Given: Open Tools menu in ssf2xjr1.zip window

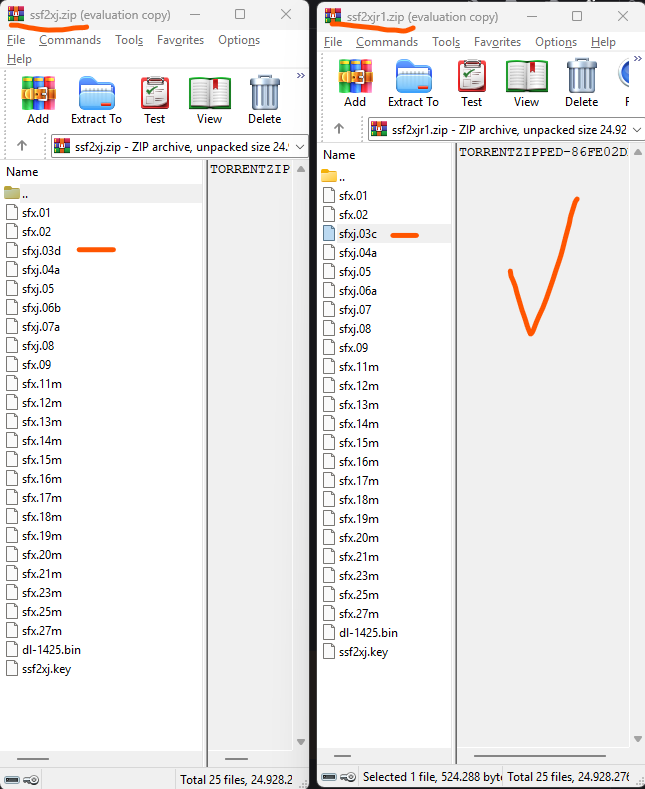Looking at the screenshot, I should [446, 42].
